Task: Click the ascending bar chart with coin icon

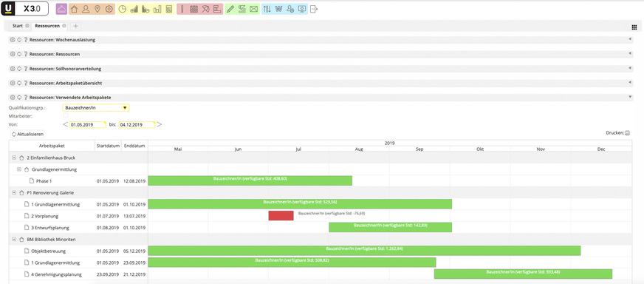Action: pyautogui.click(x=134, y=9)
